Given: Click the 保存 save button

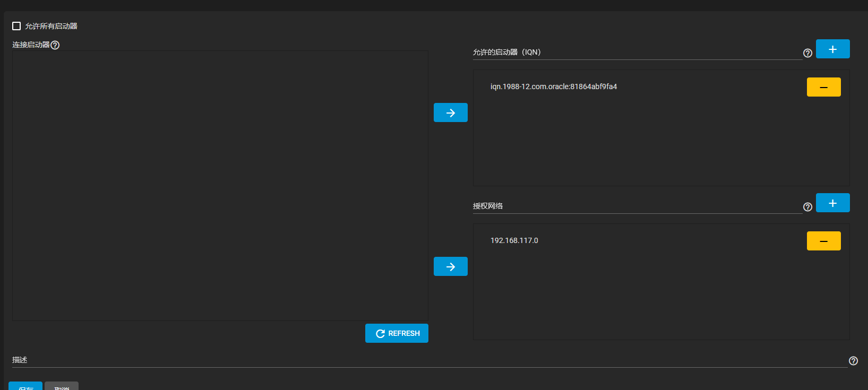Looking at the screenshot, I should coord(25,386).
